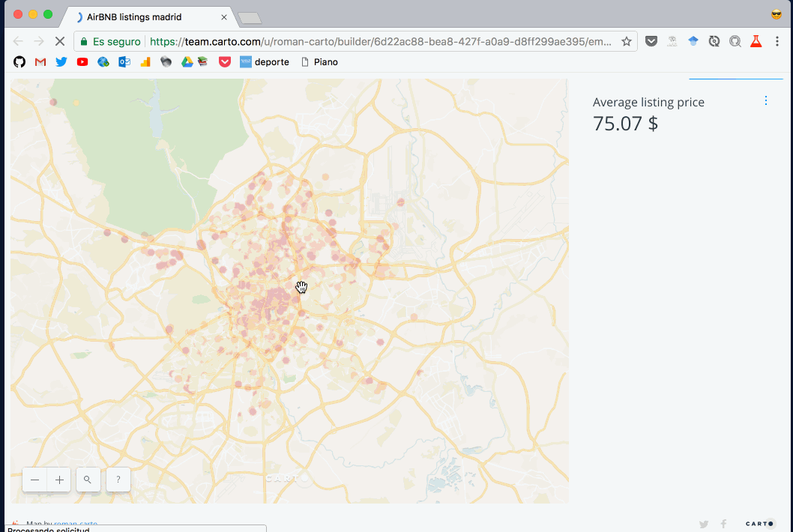Image resolution: width=793 pixels, height=532 pixels.
Task: Click the gray barrel bookmark icon
Action: click(x=166, y=61)
